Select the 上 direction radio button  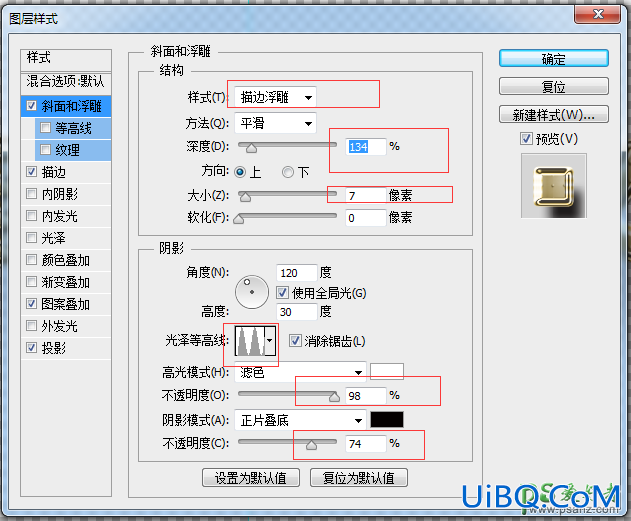(240, 172)
